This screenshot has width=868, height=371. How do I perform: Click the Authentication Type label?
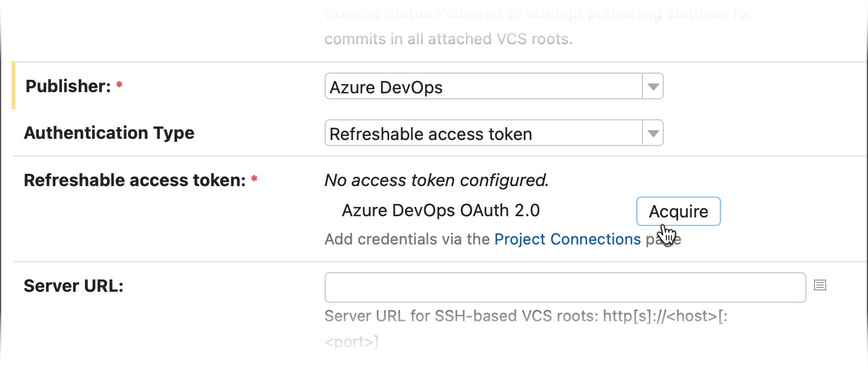109,133
